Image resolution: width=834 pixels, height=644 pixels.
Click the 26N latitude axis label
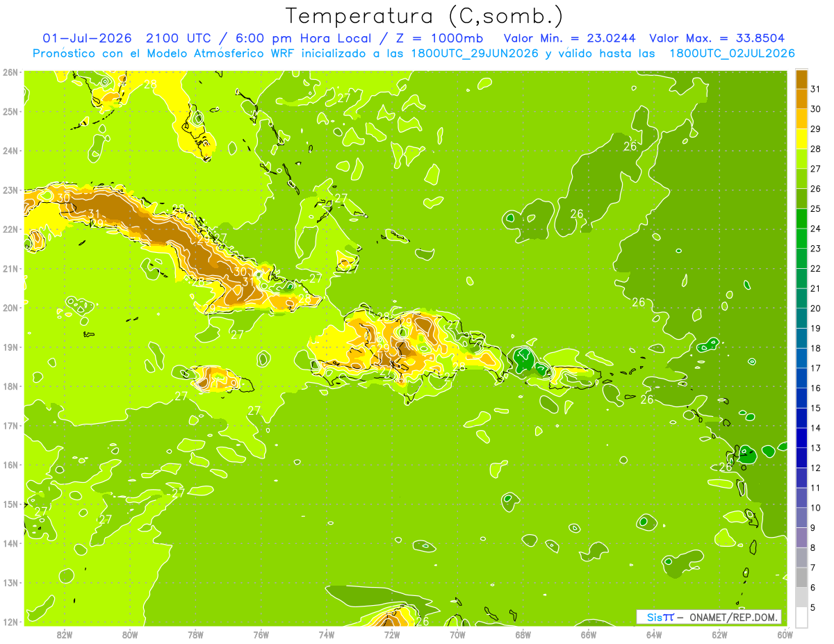[10, 72]
